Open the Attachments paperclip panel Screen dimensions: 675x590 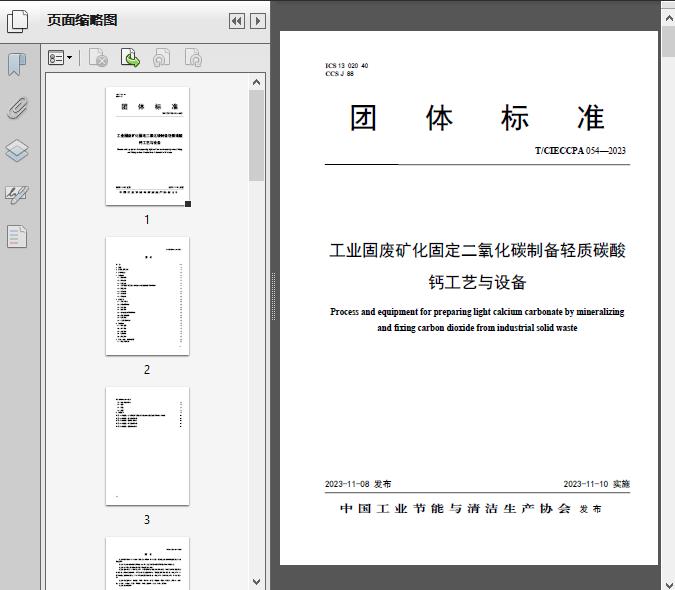tap(17, 108)
